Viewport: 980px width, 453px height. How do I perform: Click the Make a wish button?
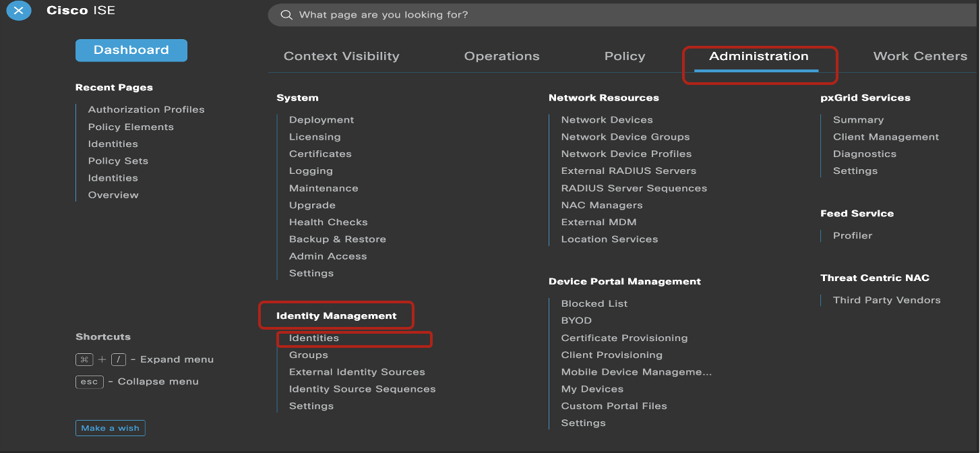(x=110, y=427)
